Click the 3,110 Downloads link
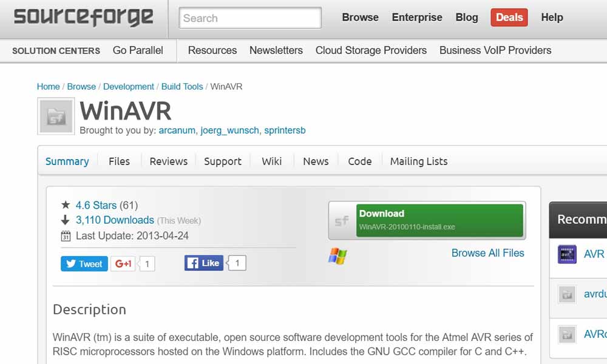Screen dimensions: 607x364 point(115,220)
